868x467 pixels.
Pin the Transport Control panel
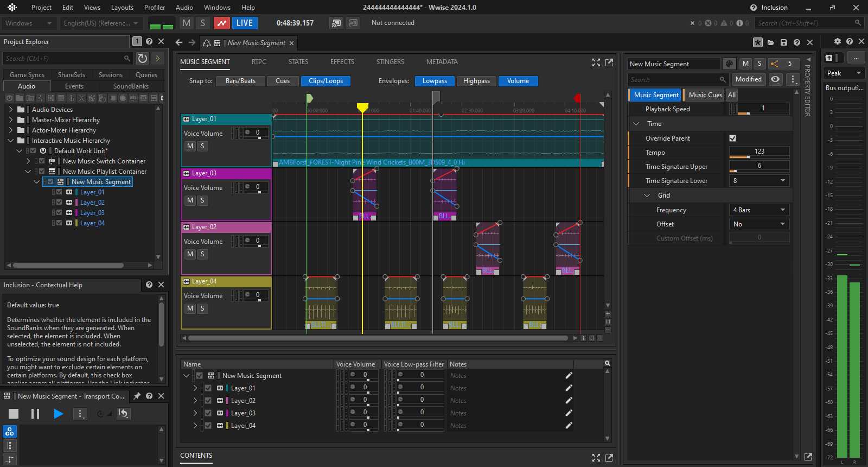pyautogui.click(x=137, y=396)
